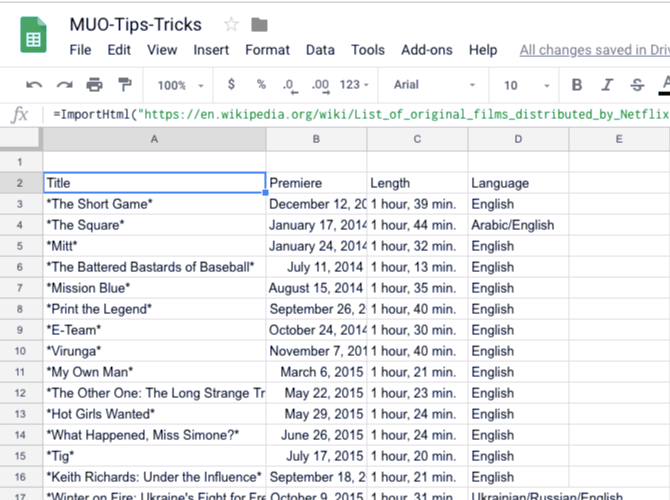Star the MUO-Tips-Tricks document
Image resolution: width=670 pixels, height=500 pixels.
click(231, 24)
